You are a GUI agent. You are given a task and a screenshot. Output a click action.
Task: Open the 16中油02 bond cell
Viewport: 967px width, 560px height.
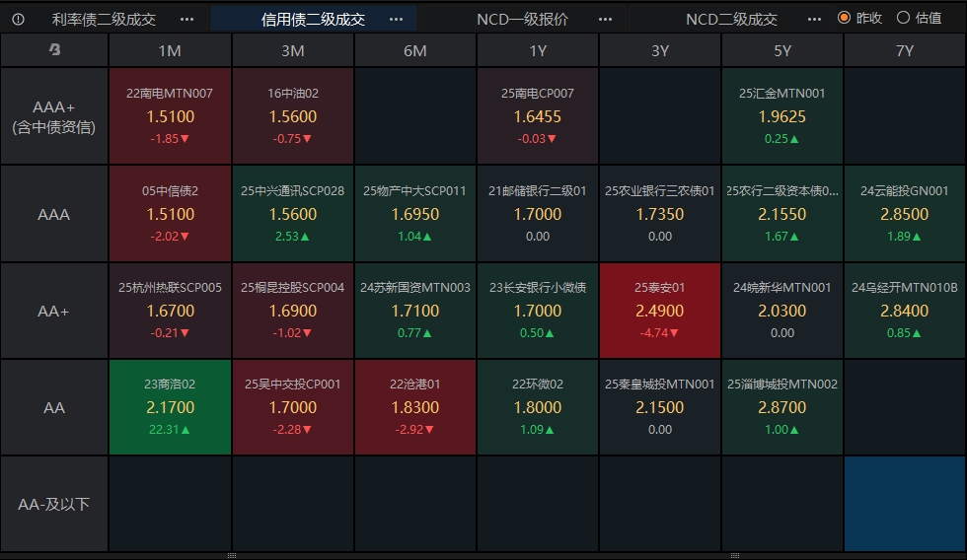click(293, 116)
